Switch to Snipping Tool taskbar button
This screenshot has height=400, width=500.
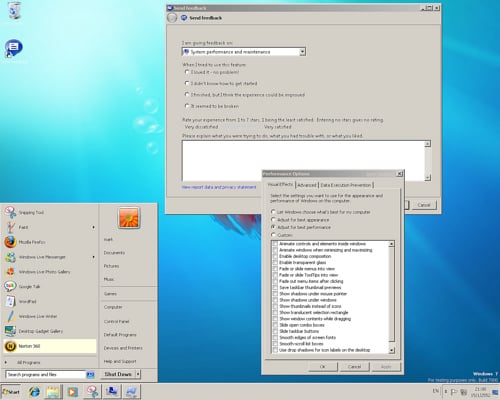pos(92,392)
